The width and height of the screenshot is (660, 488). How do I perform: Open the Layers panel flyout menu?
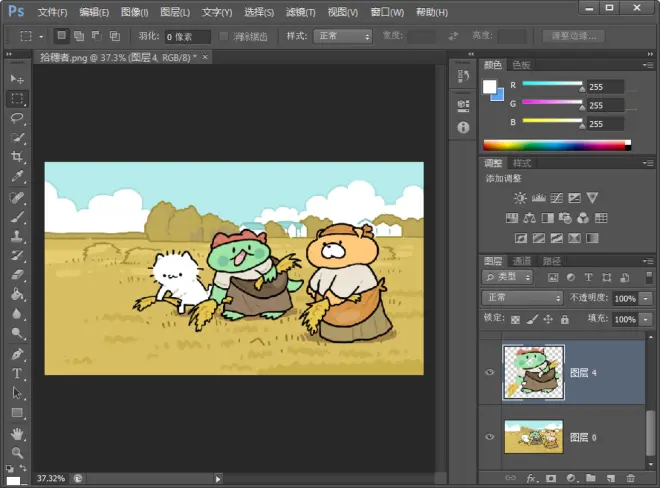coord(648,261)
